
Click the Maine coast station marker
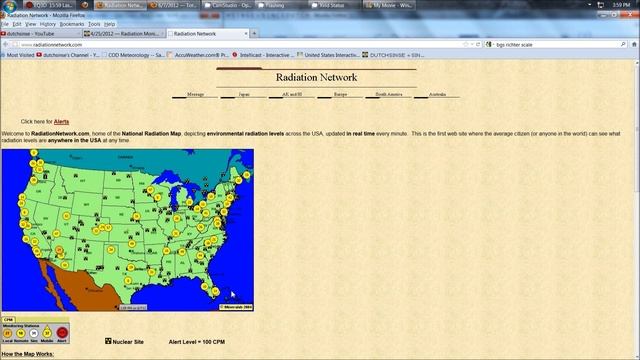point(247,175)
